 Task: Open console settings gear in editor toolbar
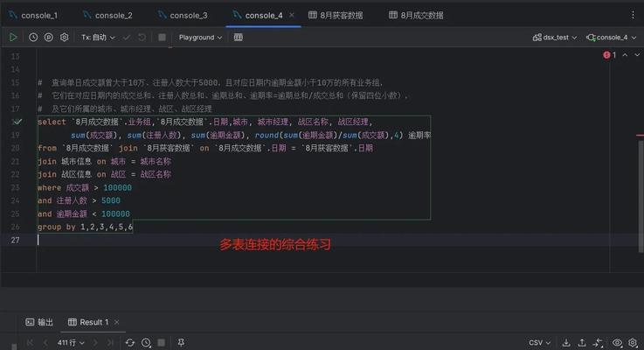tap(64, 38)
